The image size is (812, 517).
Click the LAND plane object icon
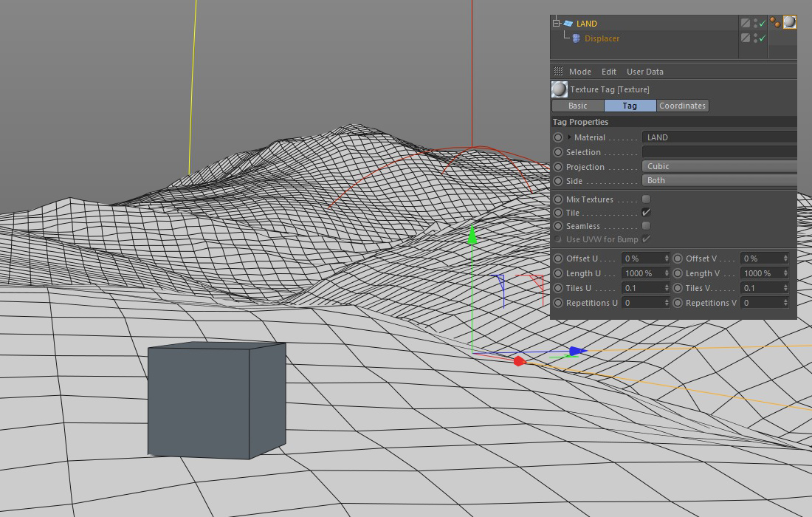click(568, 24)
